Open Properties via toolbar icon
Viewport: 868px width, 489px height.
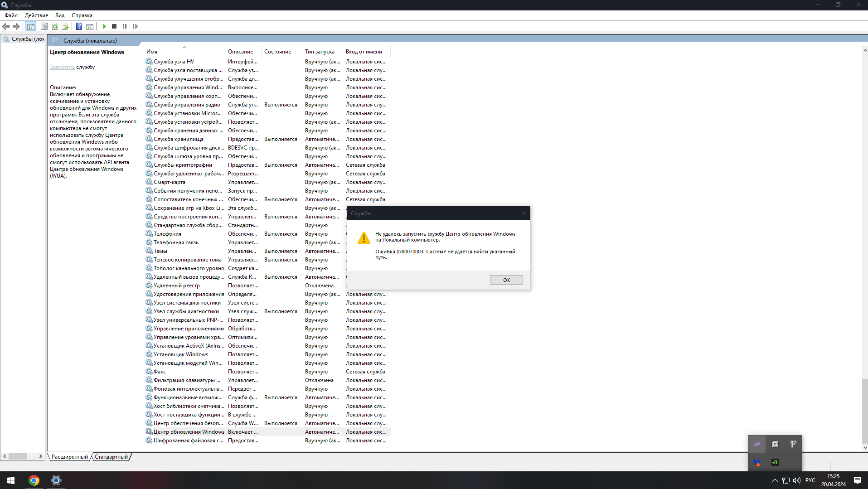point(44,26)
